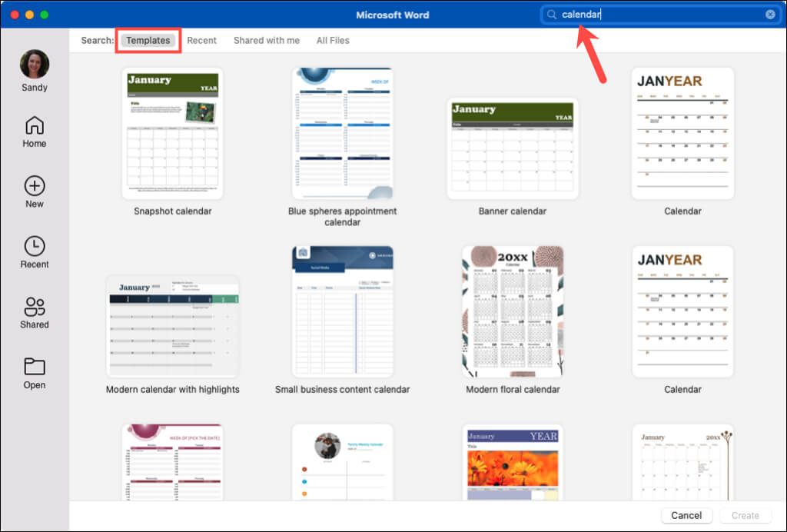
Task: Click the 'Snapshot calendar' label text
Action: (173, 211)
